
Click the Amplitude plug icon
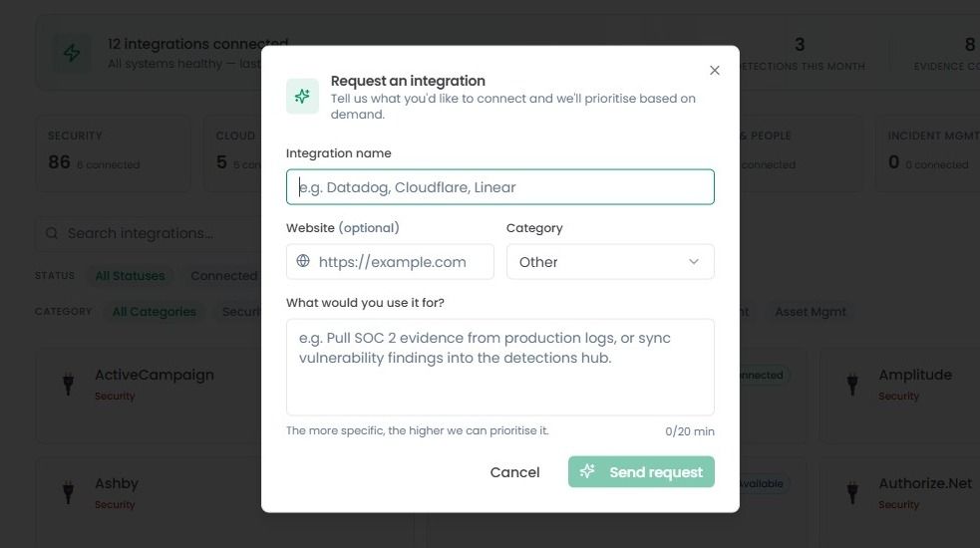click(851, 383)
